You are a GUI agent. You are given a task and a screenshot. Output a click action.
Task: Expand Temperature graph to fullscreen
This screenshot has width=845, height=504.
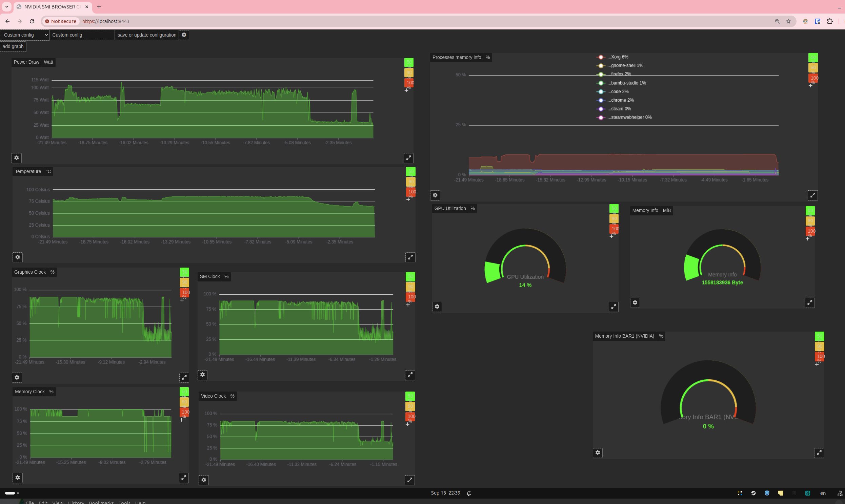(x=410, y=257)
